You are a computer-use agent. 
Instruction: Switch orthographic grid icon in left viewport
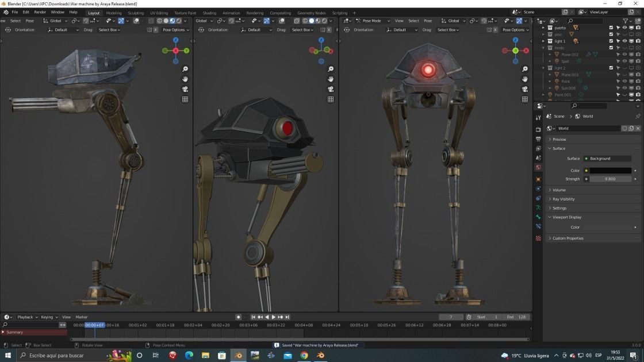pyautogui.click(x=185, y=99)
